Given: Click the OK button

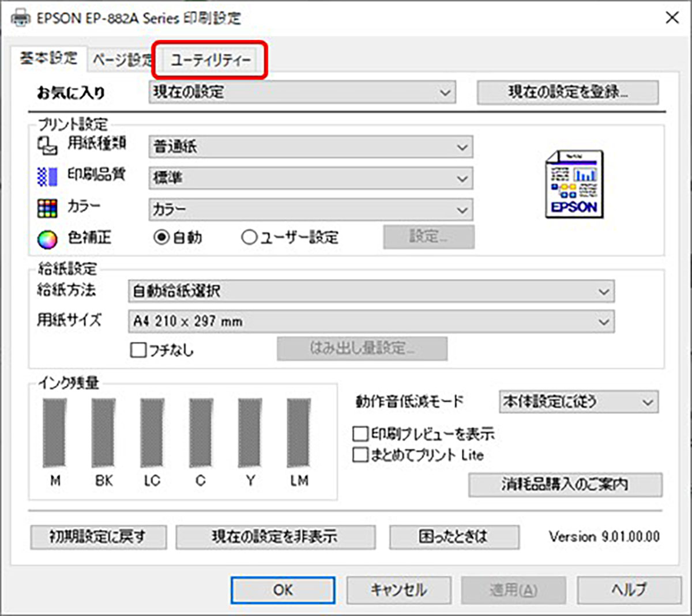Looking at the screenshot, I should click(x=283, y=590).
